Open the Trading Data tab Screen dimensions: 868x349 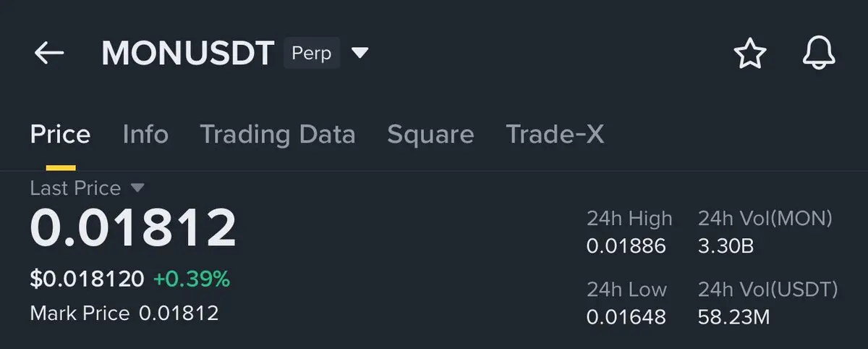277,135
